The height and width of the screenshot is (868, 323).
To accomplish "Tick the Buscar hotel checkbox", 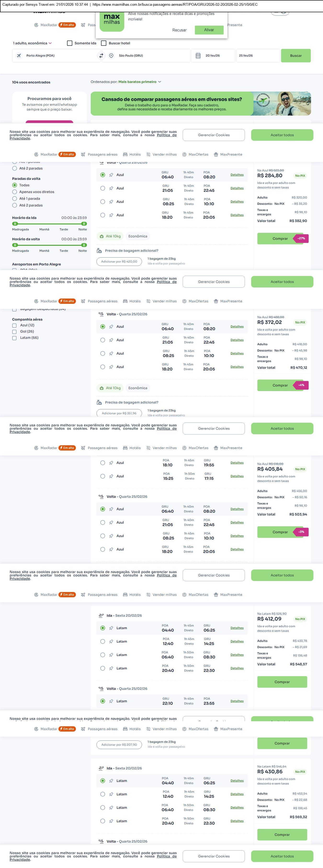I will click(x=104, y=43).
